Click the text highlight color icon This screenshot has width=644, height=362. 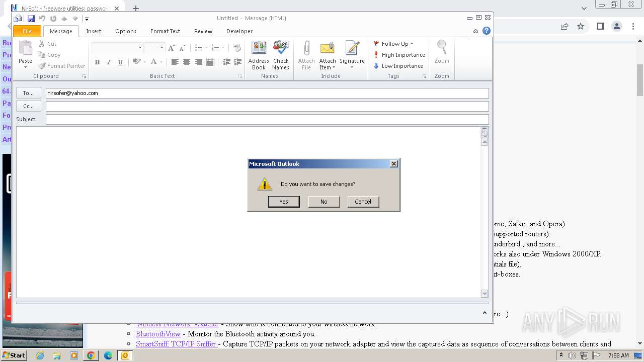[136, 62]
